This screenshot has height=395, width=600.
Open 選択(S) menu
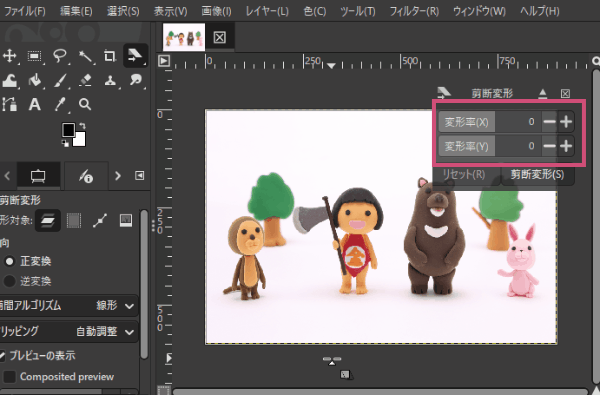pyautogui.click(x=123, y=11)
